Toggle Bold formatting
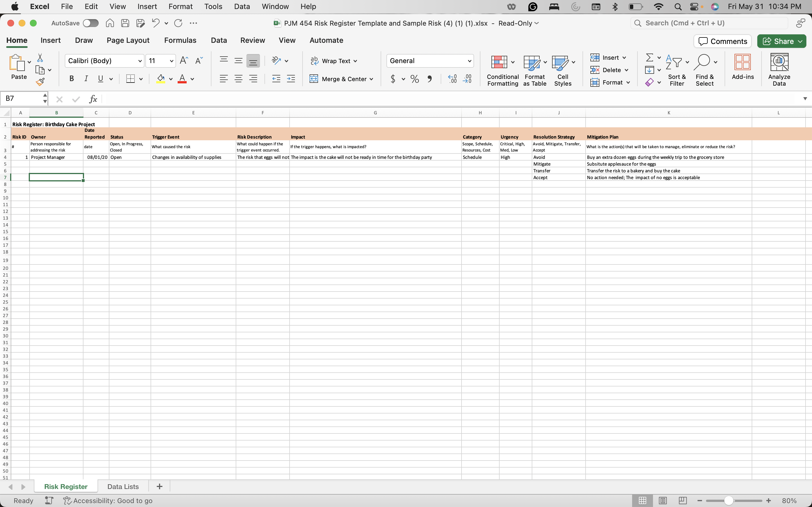Viewport: 812px width, 507px height. (x=71, y=79)
